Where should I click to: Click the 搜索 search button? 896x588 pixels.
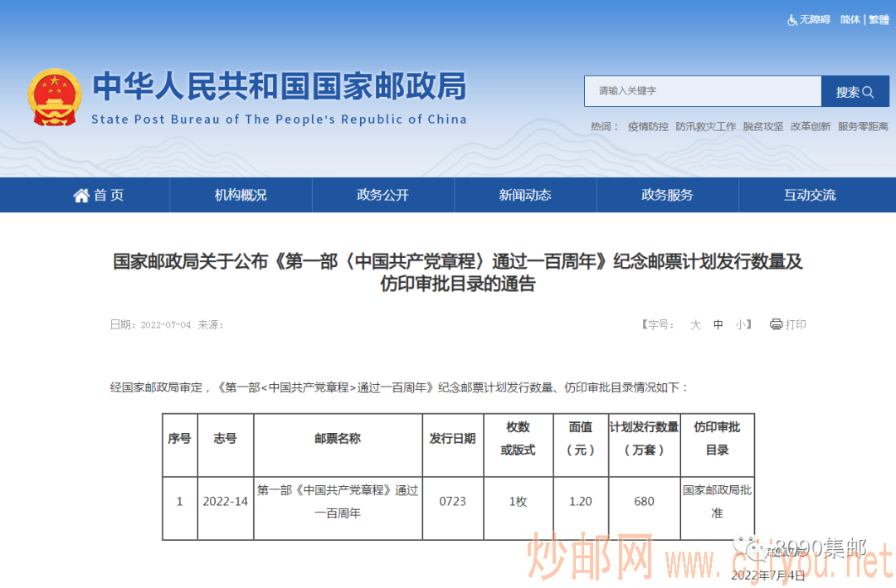click(x=855, y=91)
